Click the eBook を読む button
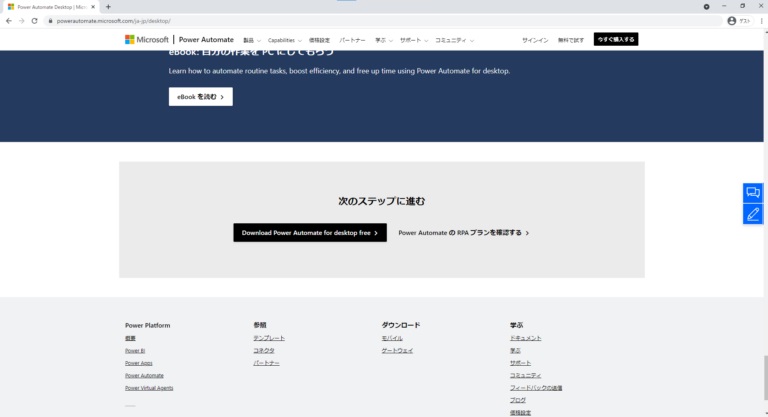 pos(201,97)
